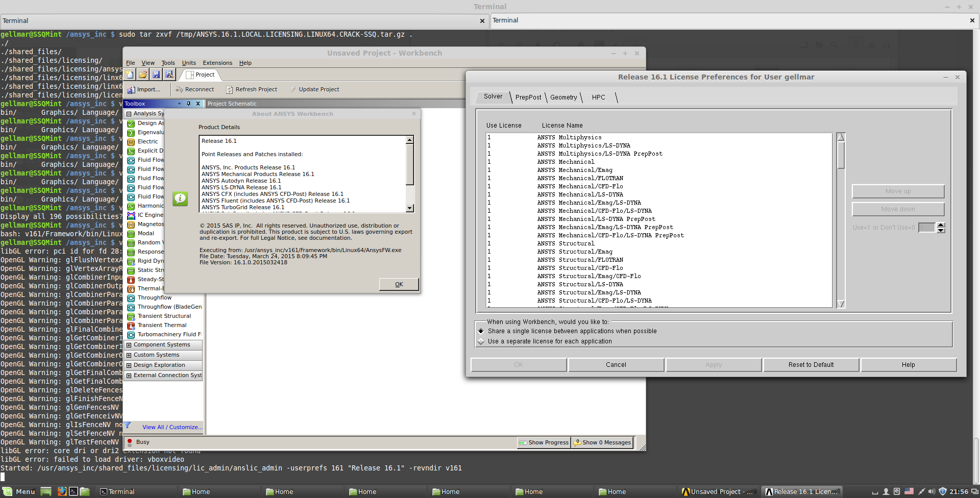Select the Modal analysis system icon

[131, 234]
